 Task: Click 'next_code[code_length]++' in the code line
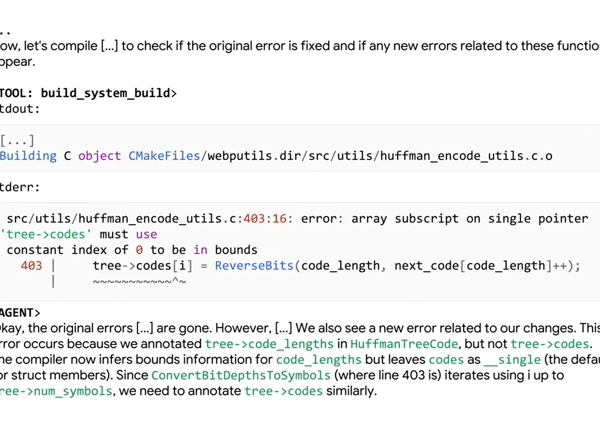click(x=481, y=266)
